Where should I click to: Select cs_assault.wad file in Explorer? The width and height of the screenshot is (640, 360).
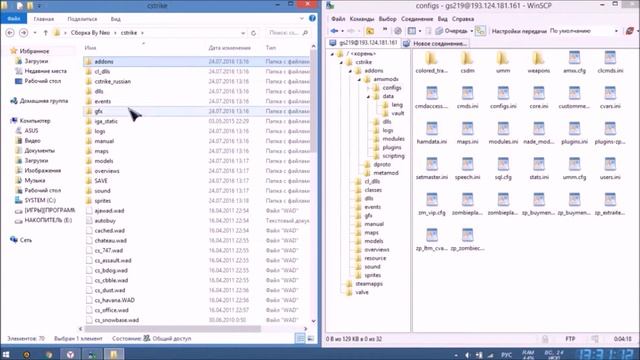[113, 260]
